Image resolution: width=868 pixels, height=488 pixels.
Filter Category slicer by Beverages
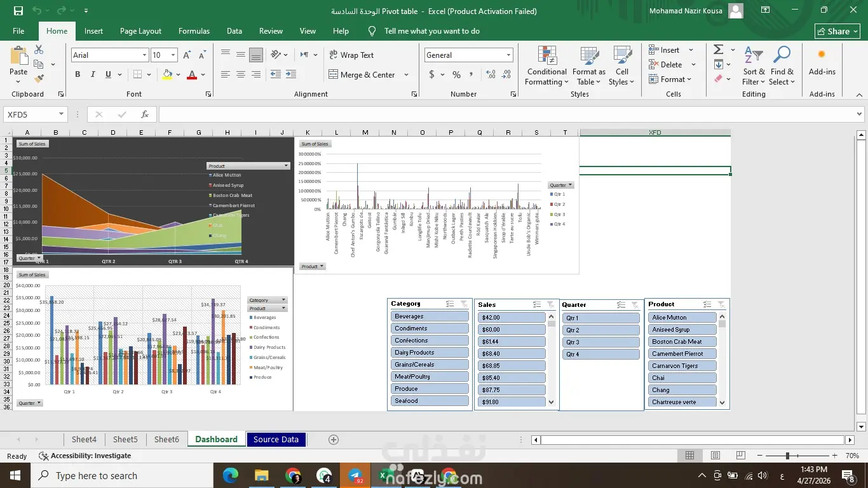coord(430,316)
